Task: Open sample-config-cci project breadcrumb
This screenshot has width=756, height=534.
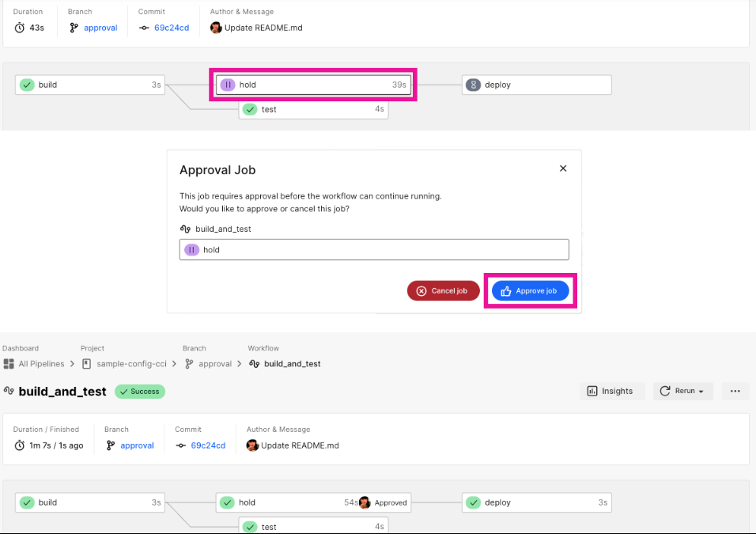Action: coord(131,364)
